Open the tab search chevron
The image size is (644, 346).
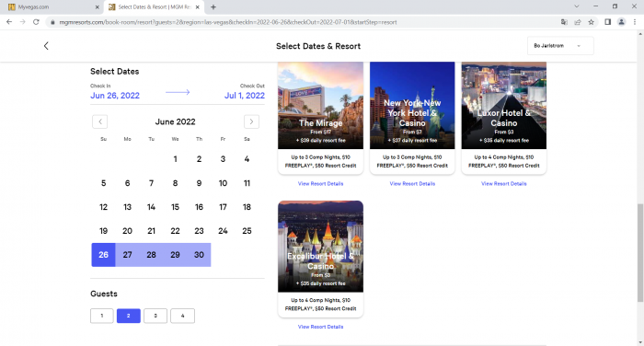(x=577, y=6)
